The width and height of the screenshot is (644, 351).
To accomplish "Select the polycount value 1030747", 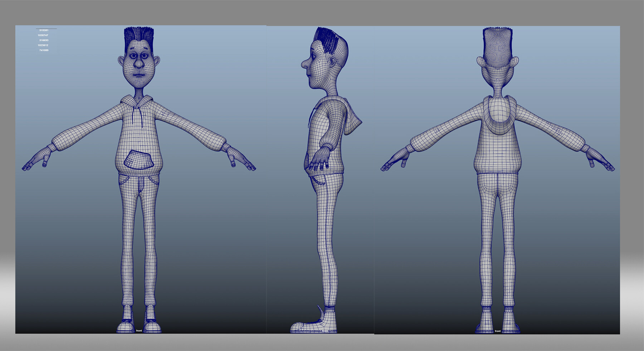I will point(43,35).
